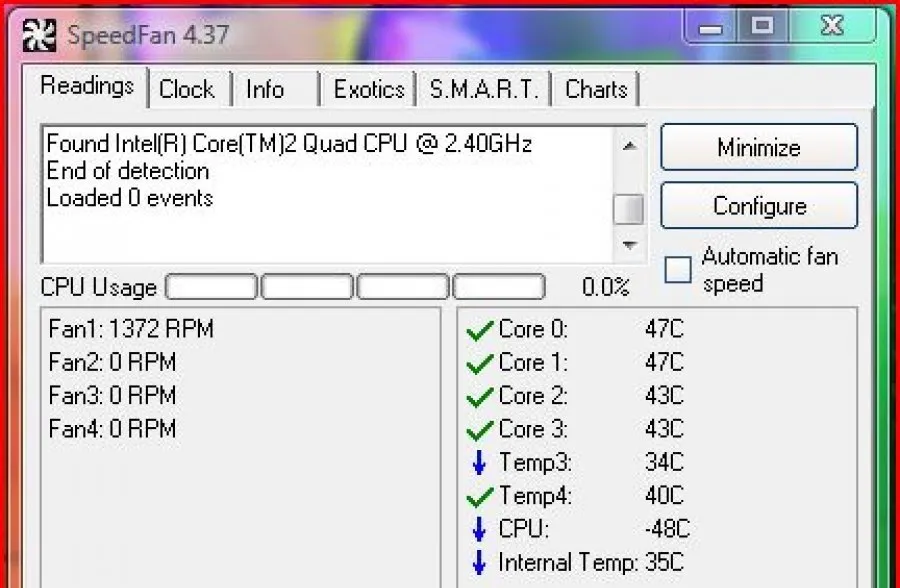The width and height of the screenshot is (900, 588).
Task: Select the 'Fan4: 0 RPM' reading
Action: tap(112, 430)
